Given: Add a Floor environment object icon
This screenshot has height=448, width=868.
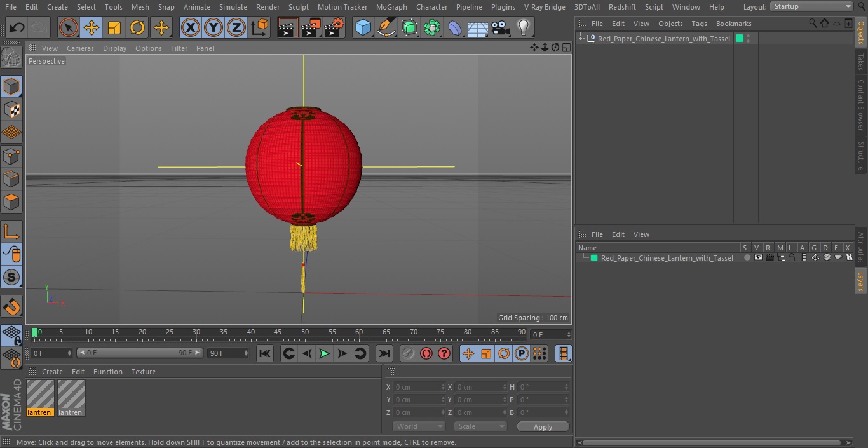Looking at the screenshot, I should 477,28.
